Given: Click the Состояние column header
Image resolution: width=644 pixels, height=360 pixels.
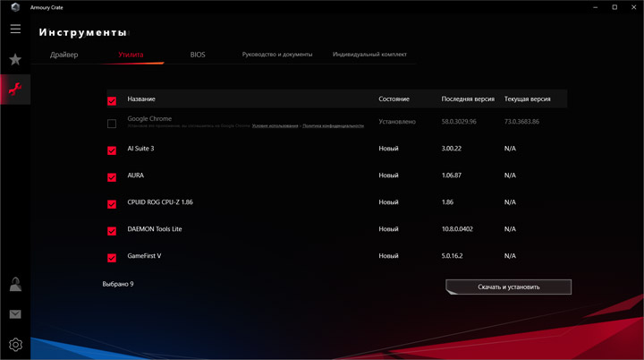Looking at the screenshot, I should pos(394,99).
